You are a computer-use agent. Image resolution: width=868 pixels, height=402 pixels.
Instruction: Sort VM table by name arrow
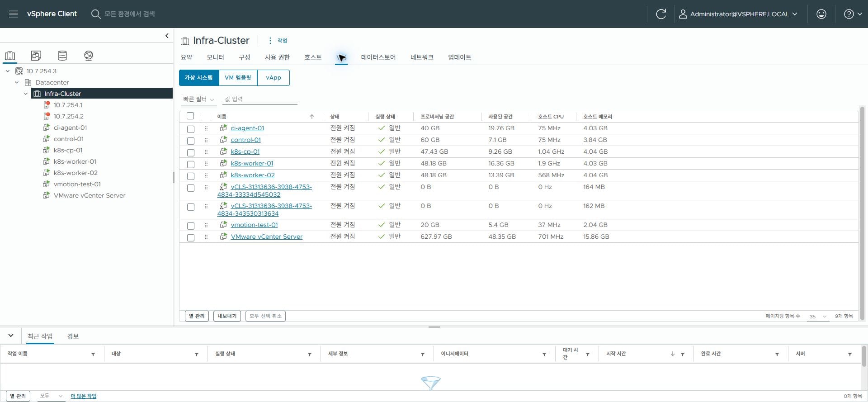click(312, 117)
